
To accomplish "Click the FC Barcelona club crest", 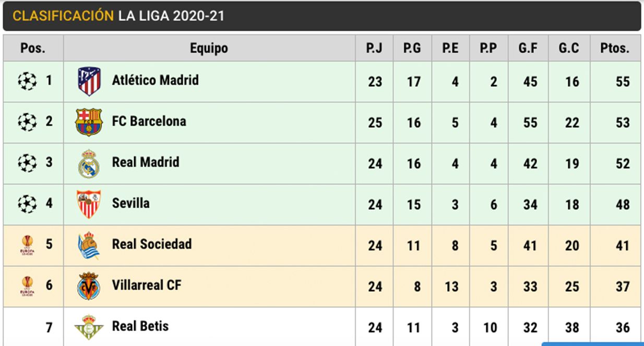I will click(89, 122).
